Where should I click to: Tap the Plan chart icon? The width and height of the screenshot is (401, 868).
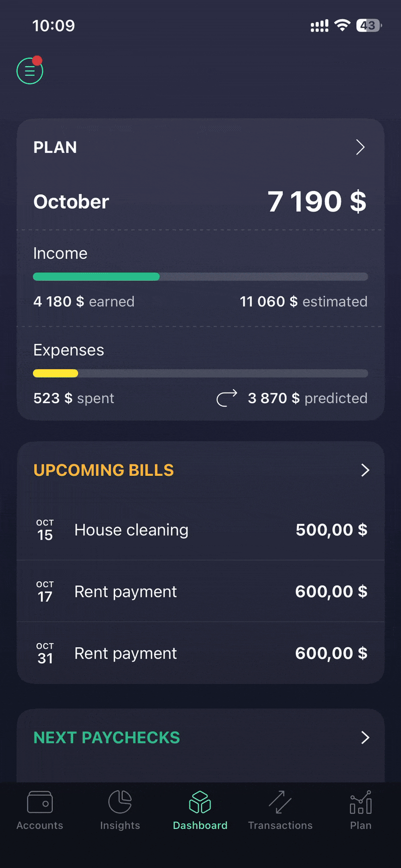360,802
